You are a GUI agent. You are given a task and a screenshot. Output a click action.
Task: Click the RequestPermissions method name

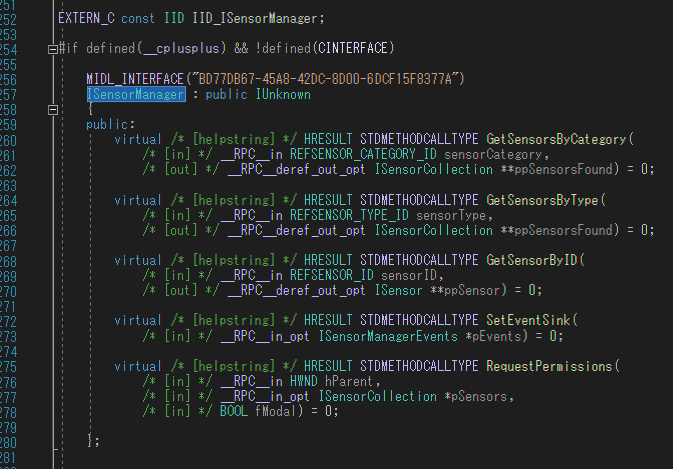click(x=549, y=366)
